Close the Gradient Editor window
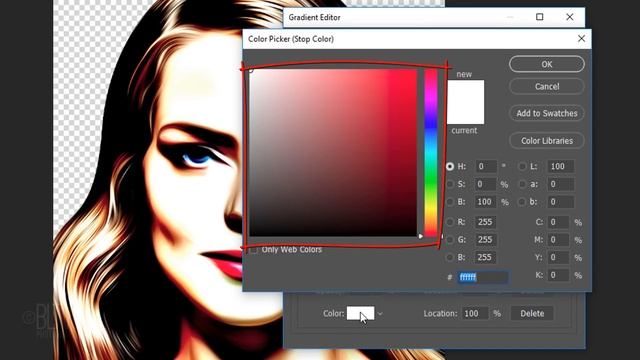Viewport: 640px width, 360px height. (570, 17)
